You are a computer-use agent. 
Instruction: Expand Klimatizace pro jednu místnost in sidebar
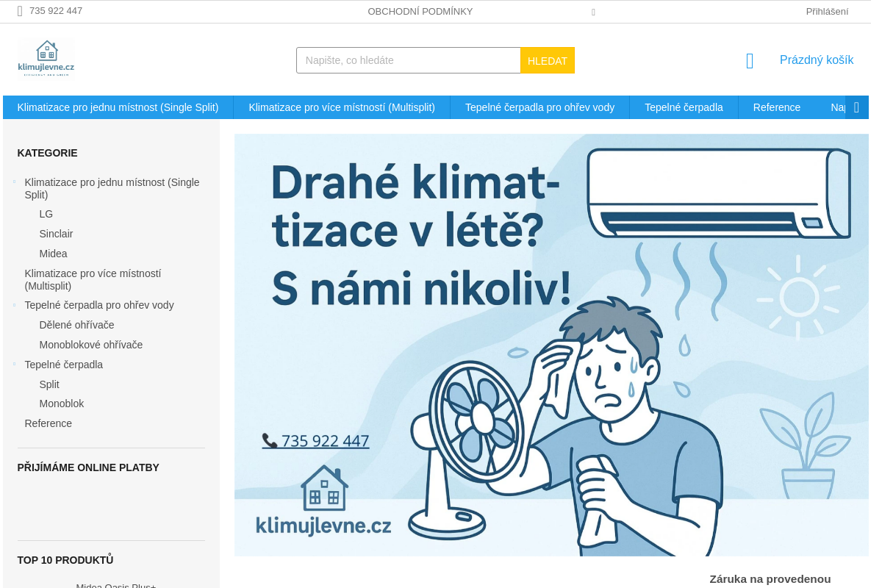[15, 182]
